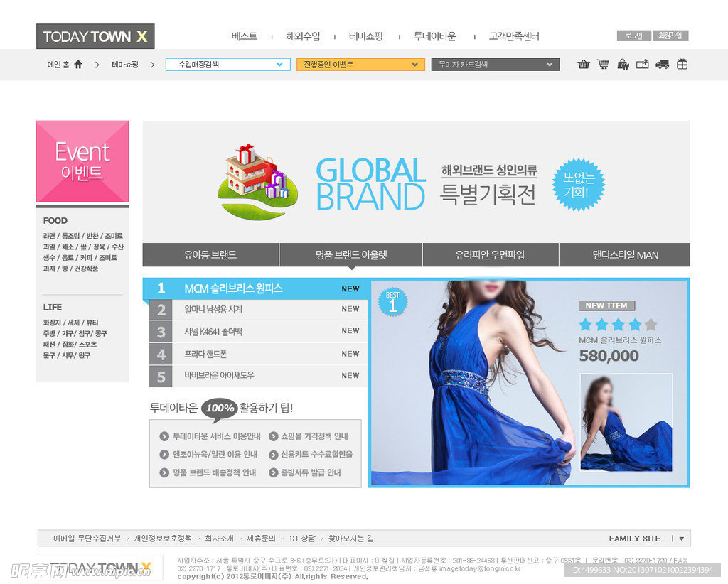
Task: Click the home icon next to 메인 홈
Action: [78, 65]
